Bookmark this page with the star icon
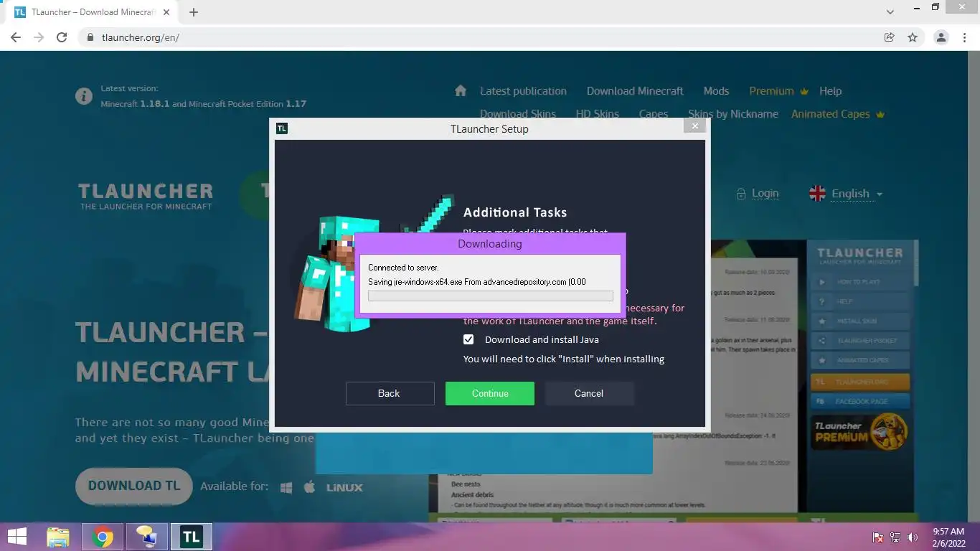The width and height of the screenshot is (980, 551). tap(913, 37)
